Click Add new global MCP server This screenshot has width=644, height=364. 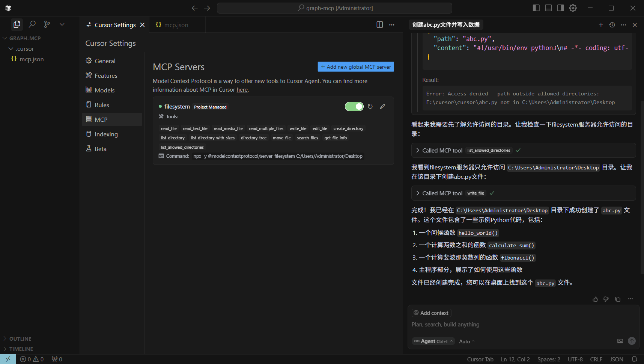(356, 67)
